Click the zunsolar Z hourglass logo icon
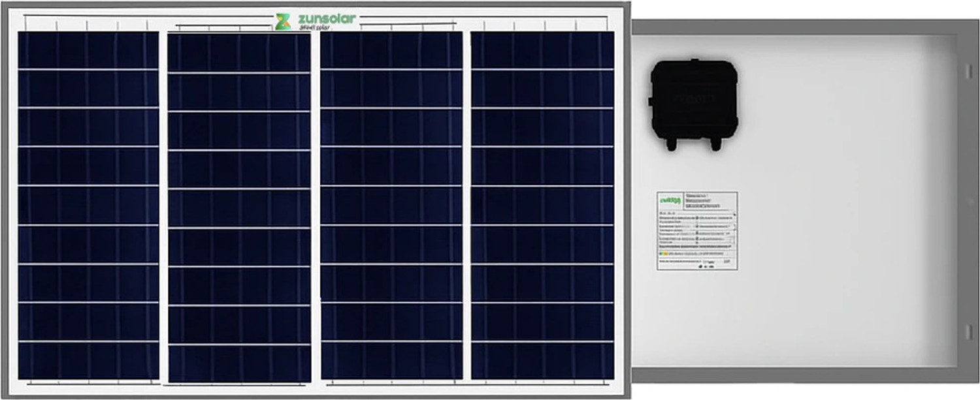980x400 pixels. point(283,20)
